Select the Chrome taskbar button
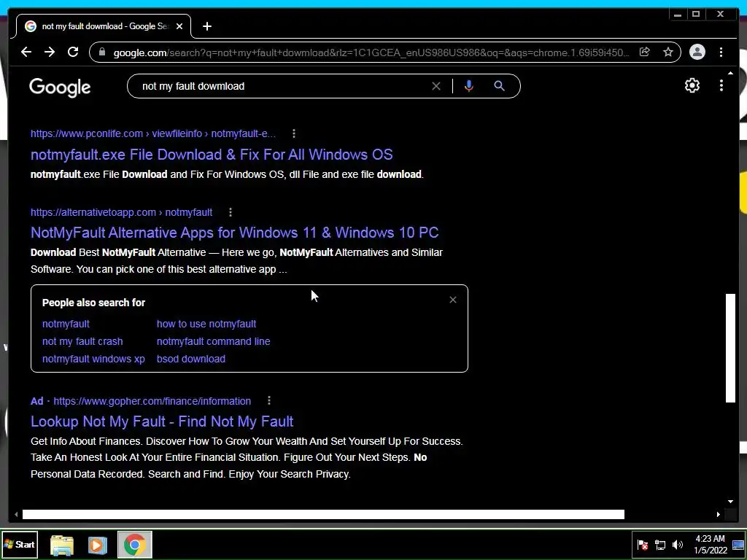747x560 pixels. click(135, 545)
